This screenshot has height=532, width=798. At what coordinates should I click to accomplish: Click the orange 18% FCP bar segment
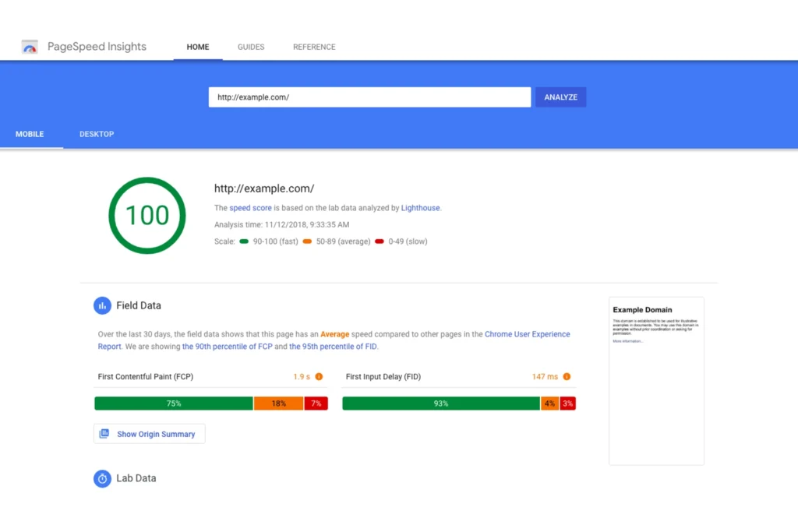[x=278, y=403]
